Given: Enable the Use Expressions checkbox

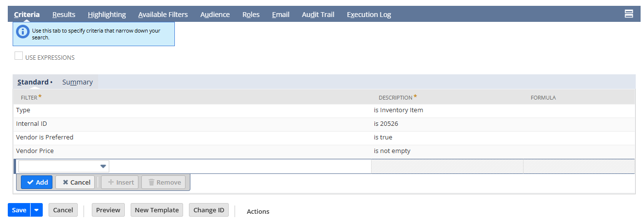Looking at the screenshot, I should tap(19, 56).
